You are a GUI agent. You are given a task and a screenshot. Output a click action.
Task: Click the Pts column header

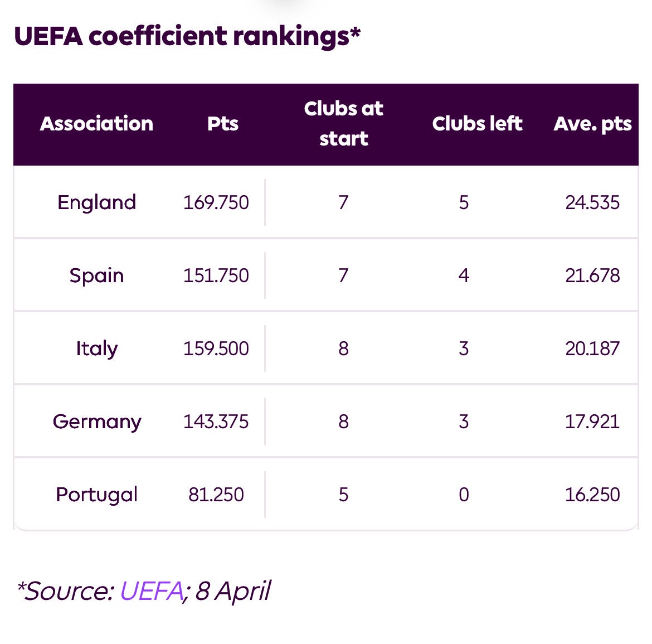223,124
